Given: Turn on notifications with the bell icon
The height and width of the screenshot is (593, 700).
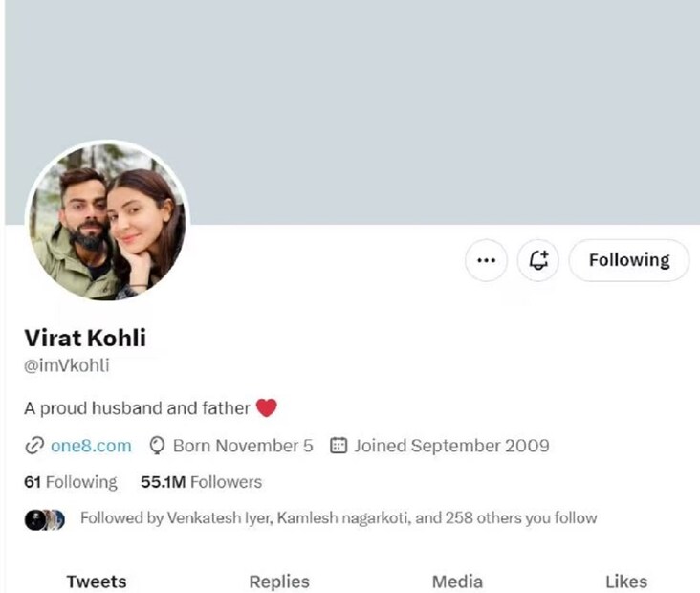Looking at the screenshot, I should point(538,260).
